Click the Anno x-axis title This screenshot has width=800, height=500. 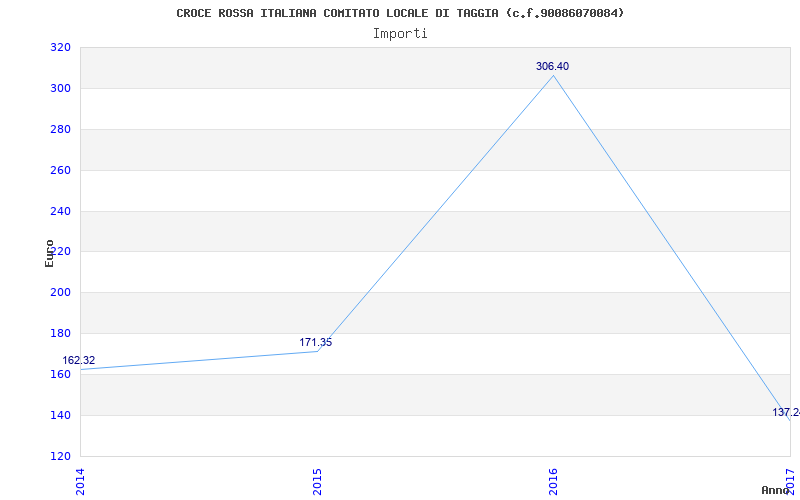776,490
